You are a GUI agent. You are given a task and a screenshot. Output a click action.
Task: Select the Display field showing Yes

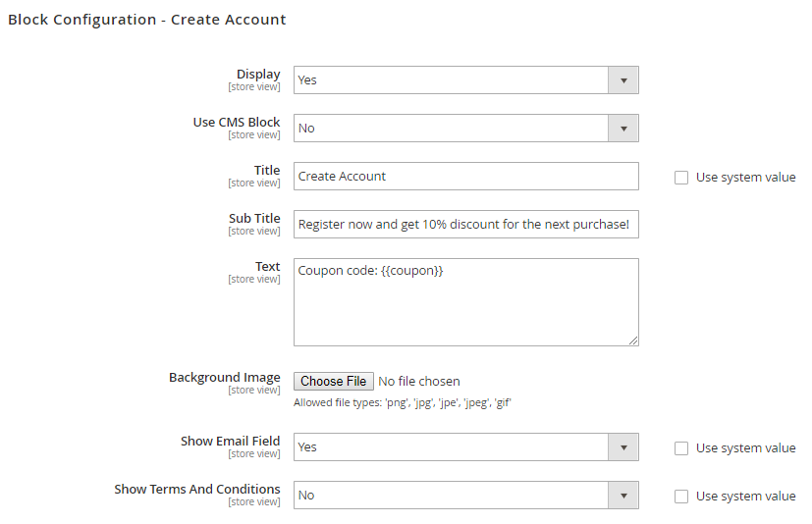pyautogui.click(x=452, y=80)
